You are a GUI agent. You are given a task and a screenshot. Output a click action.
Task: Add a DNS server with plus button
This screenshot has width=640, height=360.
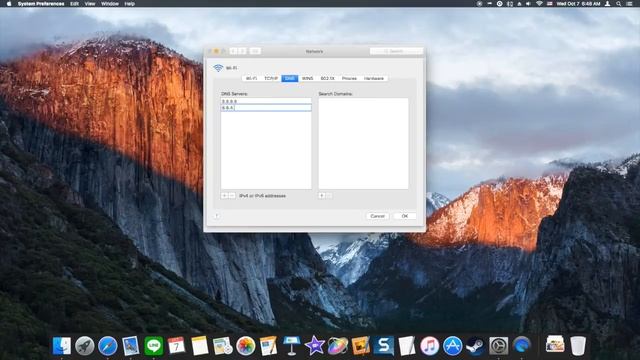(224, 196)
